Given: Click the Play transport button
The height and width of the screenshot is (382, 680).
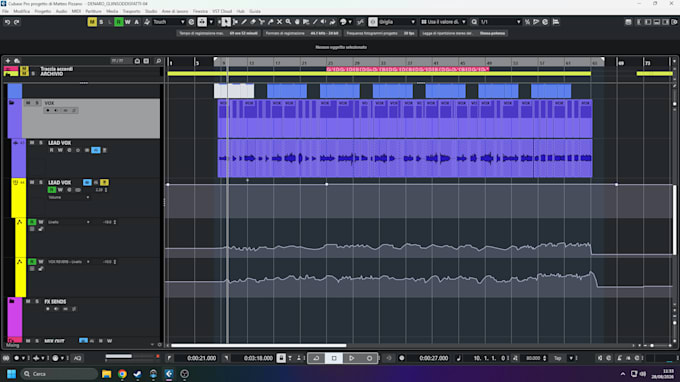Looking at the screenshot, I should coord(352,358).
